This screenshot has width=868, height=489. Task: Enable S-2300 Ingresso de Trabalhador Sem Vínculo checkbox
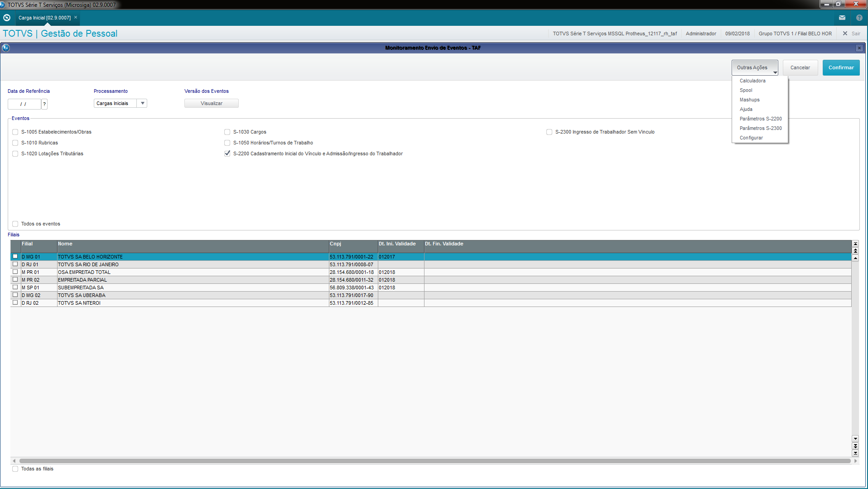(550, 132)
